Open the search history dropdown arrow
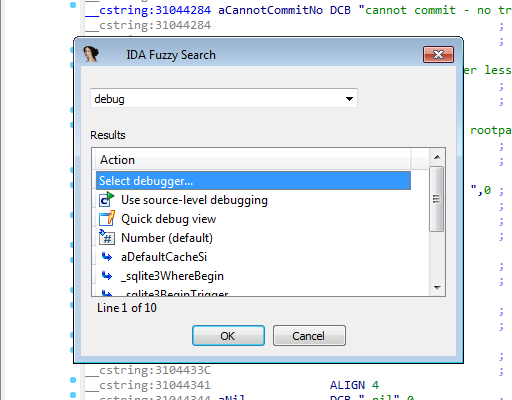 (x=349, y=99)
